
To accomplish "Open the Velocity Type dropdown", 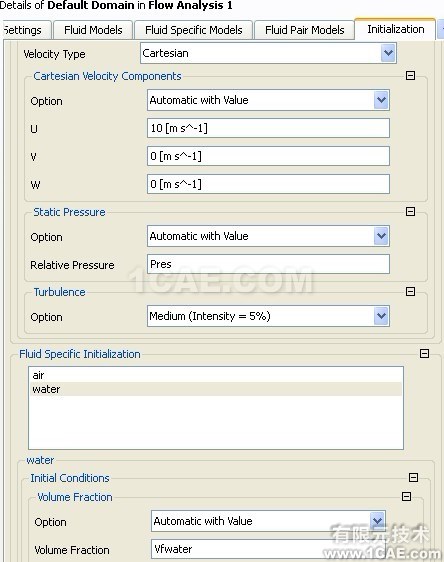I will coord(388,53).
